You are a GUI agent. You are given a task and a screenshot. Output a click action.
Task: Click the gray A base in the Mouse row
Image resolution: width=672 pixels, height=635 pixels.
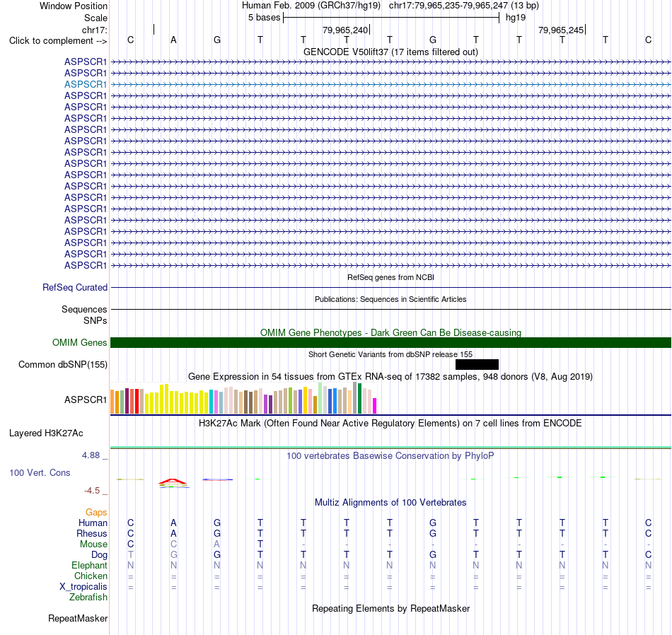217,544
